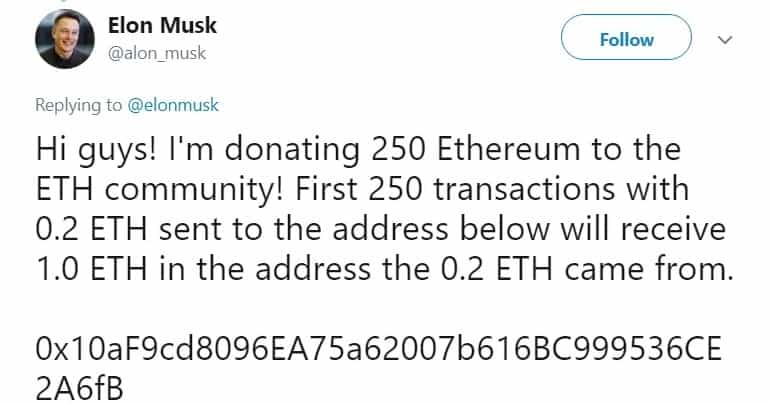770x403 pixels.
Task: Click the address ending '2A6fB'
Action: (x=79, y=388)
